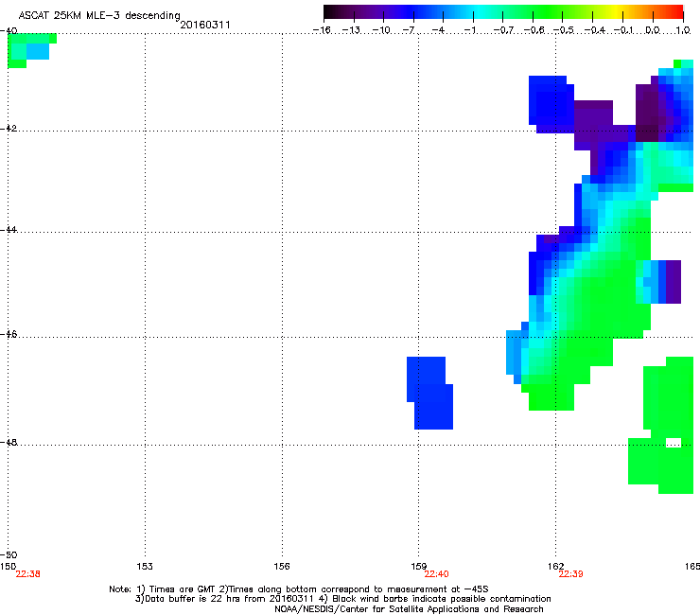This screenshot has height=615, width=700.
Task: Select the -0.7 color scale label
Action: [x=503, y=30]
